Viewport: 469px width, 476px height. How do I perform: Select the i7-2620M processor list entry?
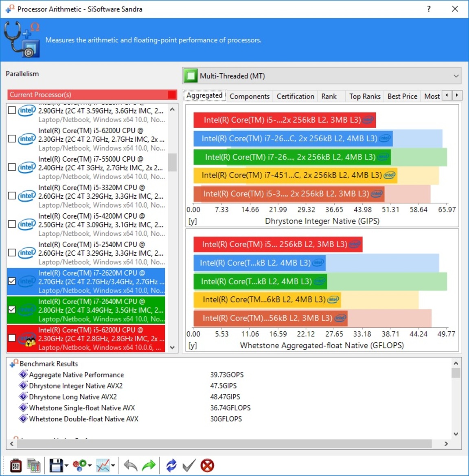pos(86,281)
